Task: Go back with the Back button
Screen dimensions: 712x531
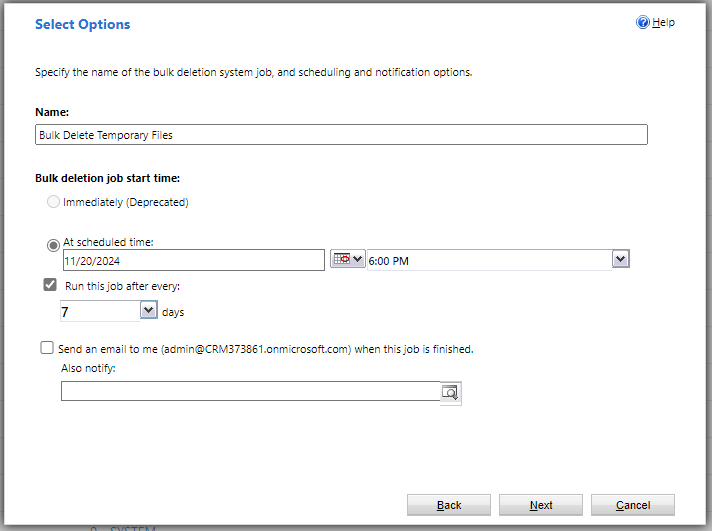Action: coord(449,505)
